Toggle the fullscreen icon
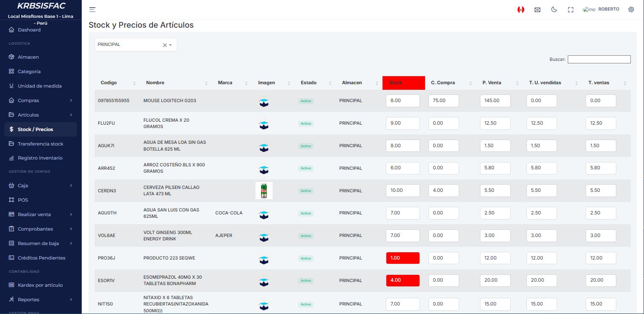Viewport: 644px width, 314px height. (x=571, y=9)
